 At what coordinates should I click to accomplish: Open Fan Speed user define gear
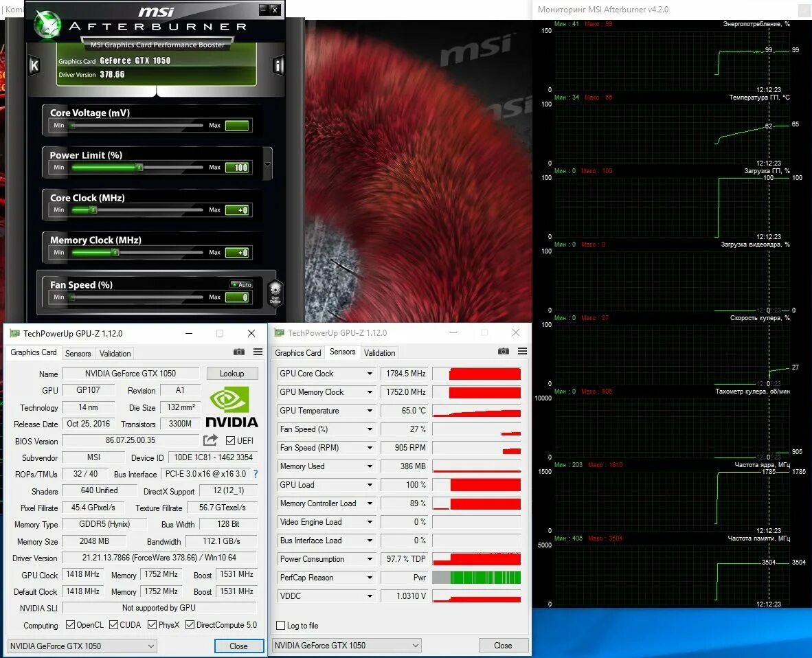275,293
